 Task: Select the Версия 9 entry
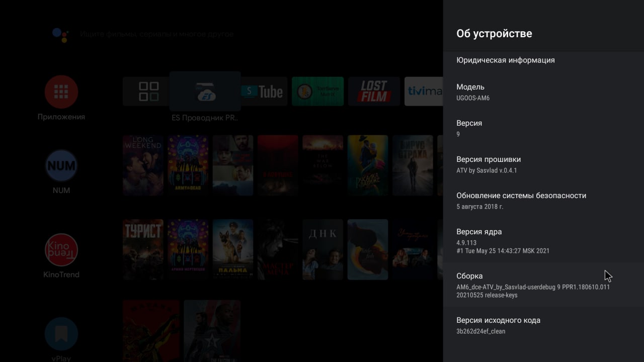tap(543, 128)
